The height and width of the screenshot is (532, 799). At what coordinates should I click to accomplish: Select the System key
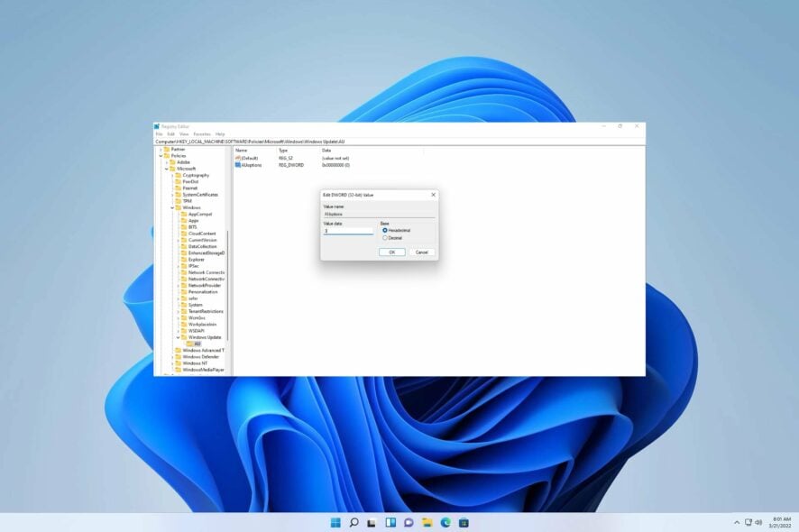195,305
